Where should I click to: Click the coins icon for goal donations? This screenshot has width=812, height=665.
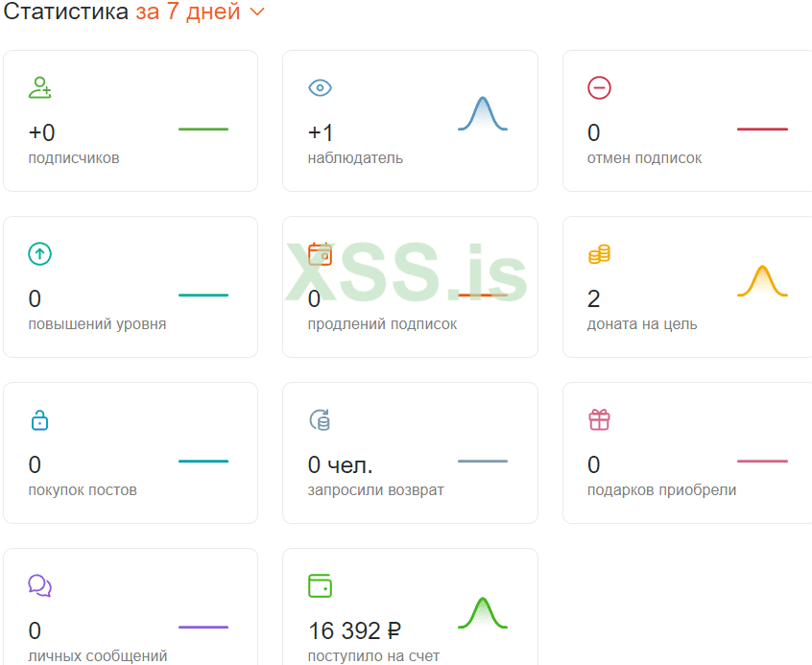pyautogui.click(x=599, y=254)
